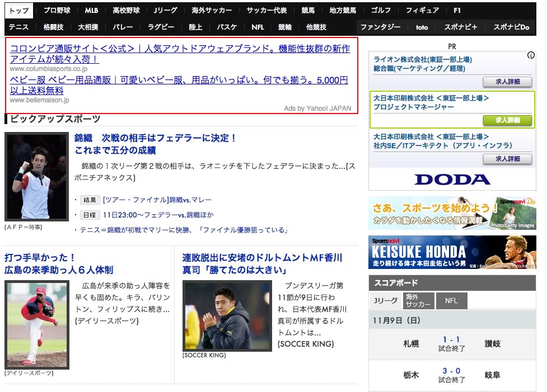This screenshot has width=547, height=392.
Task: Select 競馬 in top navigation row
Action: (308, 11)
